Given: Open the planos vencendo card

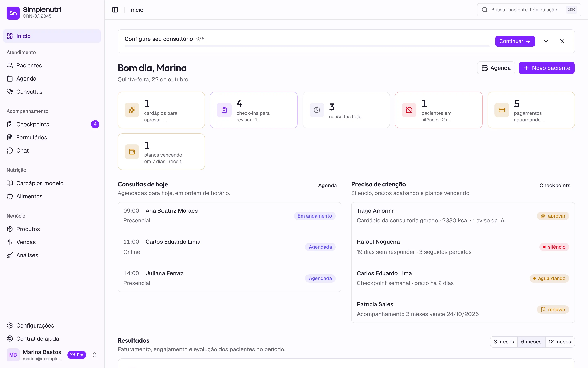Looking at the screenshot, I should coord(161,152).
